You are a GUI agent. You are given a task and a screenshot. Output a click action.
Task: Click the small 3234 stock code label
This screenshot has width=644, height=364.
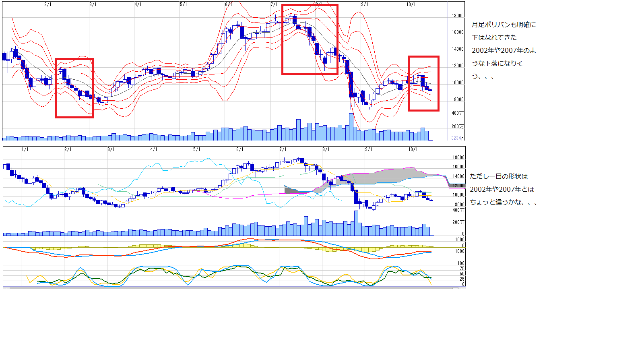point(456,138)
